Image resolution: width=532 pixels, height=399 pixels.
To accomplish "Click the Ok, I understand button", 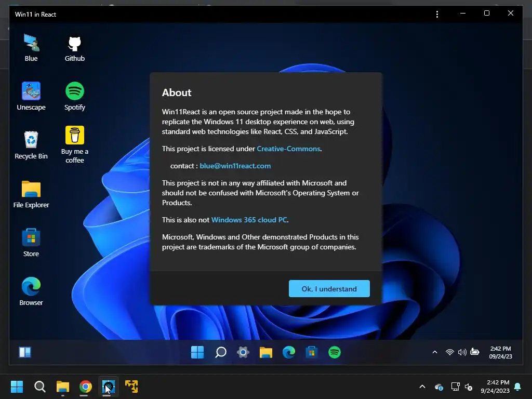I will click(x=329, y=289).
